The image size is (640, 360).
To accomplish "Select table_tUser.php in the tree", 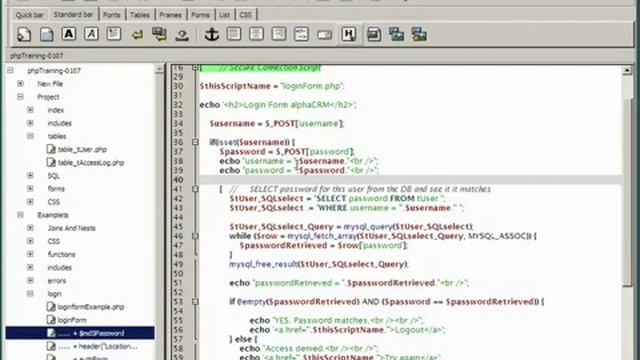I will click(82, 149).
